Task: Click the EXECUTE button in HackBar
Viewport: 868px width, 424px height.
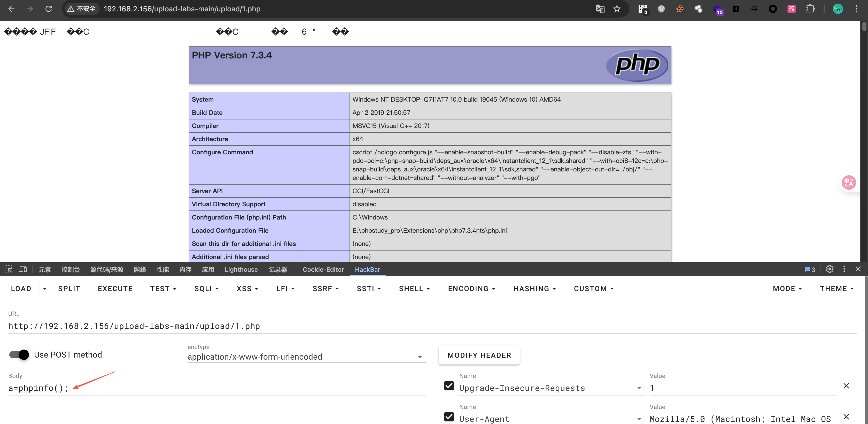Action: point(115,289)
